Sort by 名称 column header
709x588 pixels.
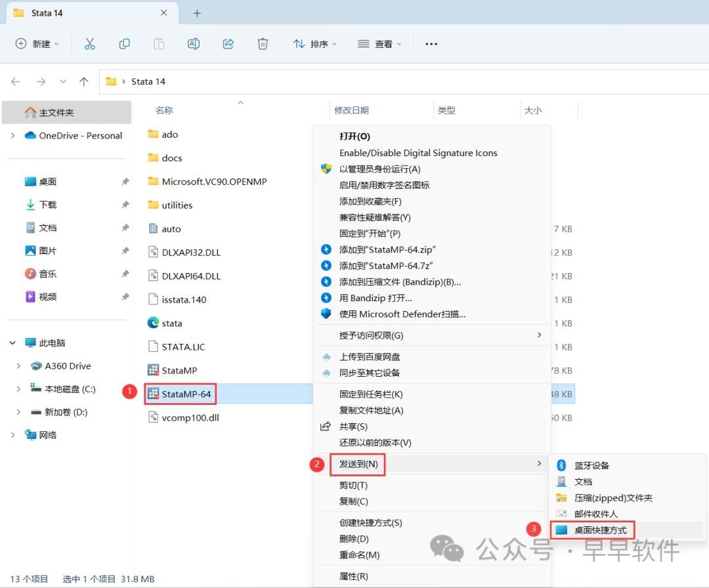point(164,110)
